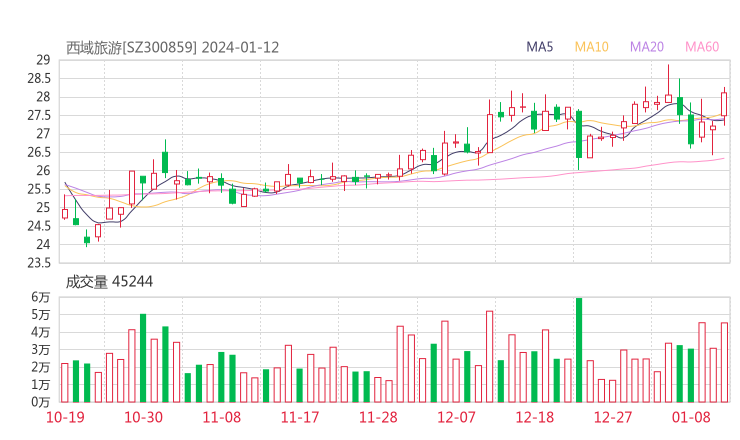The width and height of the screenshot is (740, 440).
Task: Click the 28.5 price axis label
Action: 39,78
